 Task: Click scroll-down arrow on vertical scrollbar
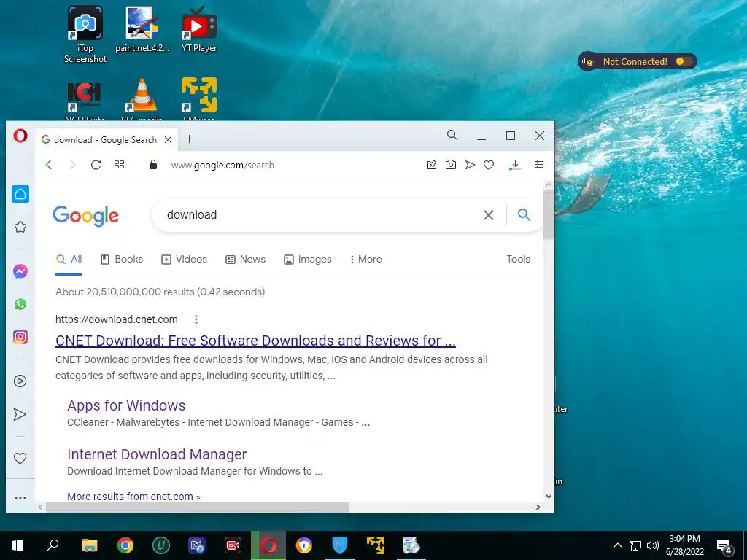coord(549,496)
